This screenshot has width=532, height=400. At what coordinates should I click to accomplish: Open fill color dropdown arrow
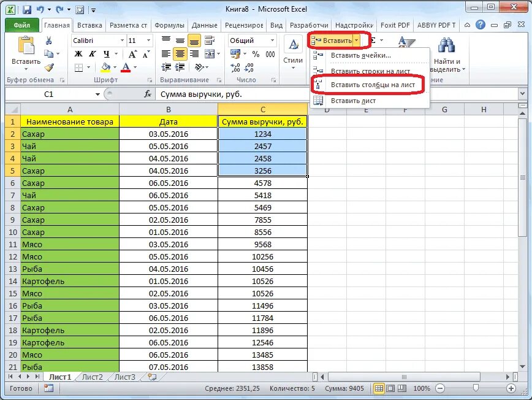coord(115,67)
